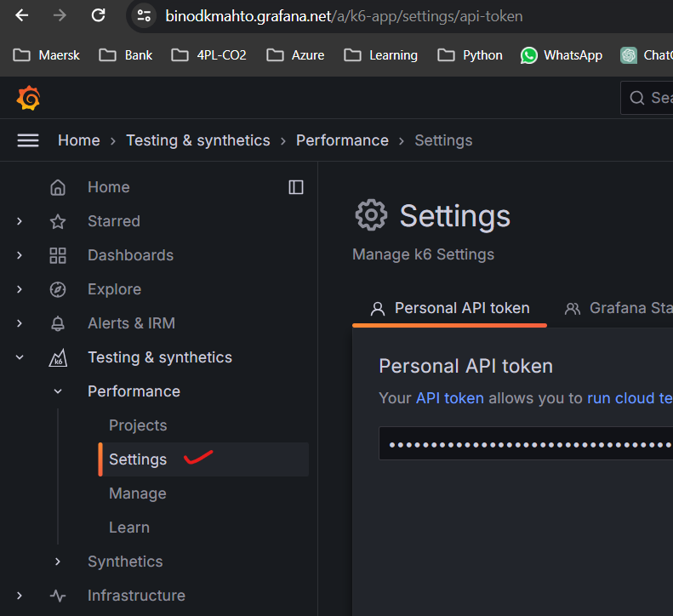Click the Home house icon in sidebar
Image resolution: width=673 pixels, height=616 pixels.
click(x=58, y=187)
